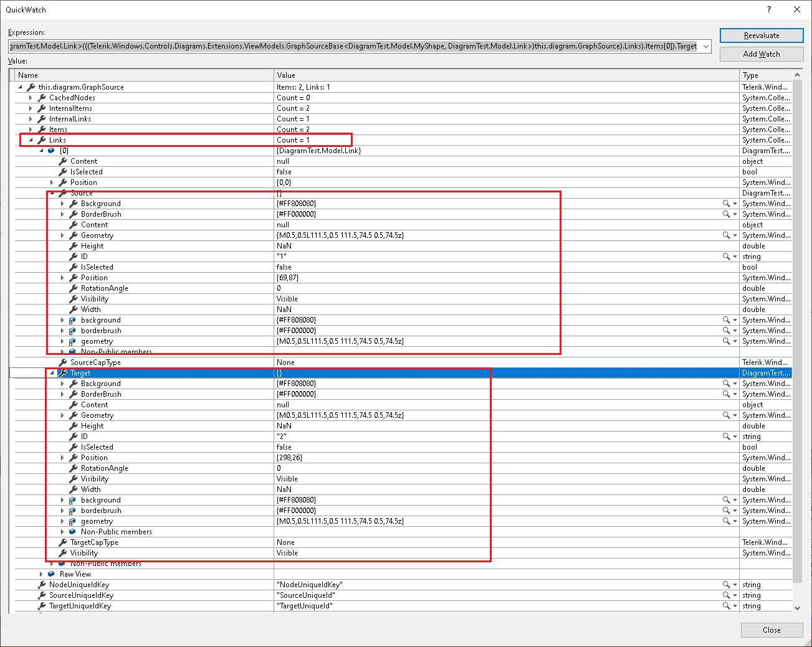Click the help question mark in title bar
Viewport: 812px width, 647px height.
point(768,9)
